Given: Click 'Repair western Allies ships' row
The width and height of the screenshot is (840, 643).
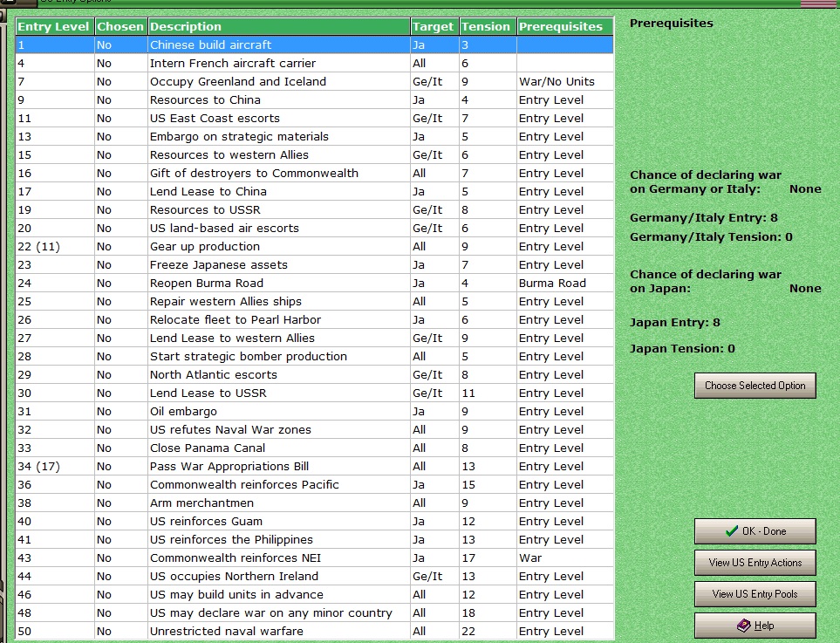Looking at the screenshot, I should (x=315, y=301).
